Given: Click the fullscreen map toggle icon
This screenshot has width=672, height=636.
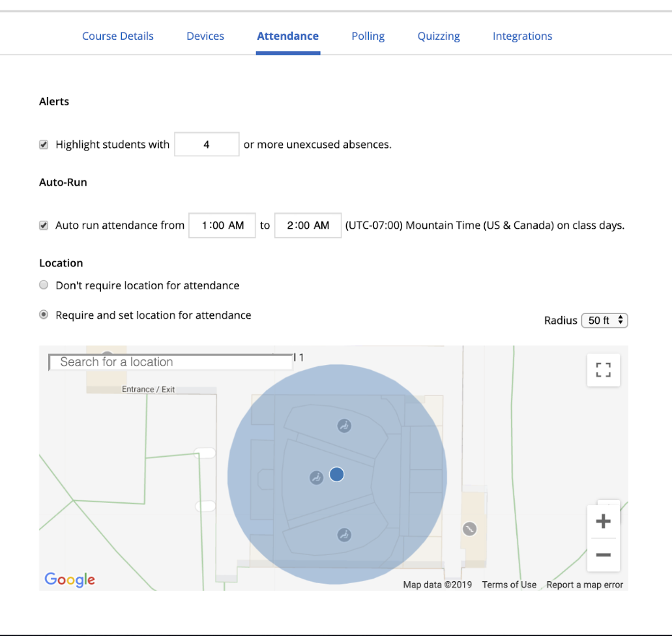Looking at the screenshot, I should click(603, 370).
